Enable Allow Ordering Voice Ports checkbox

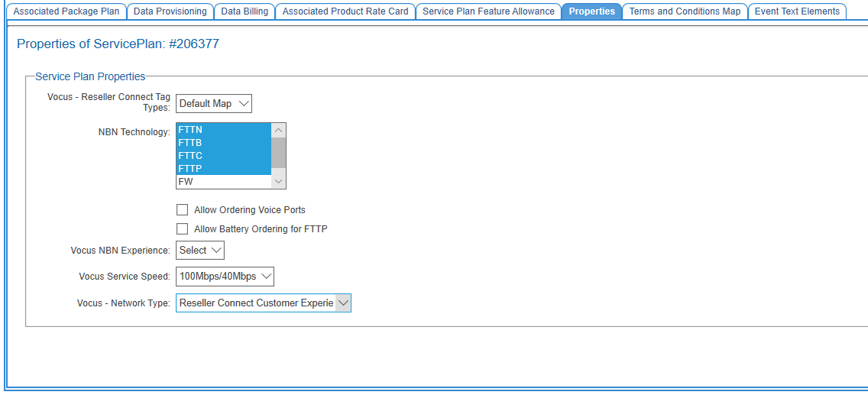pyautogui.click(x=182, y=210)
